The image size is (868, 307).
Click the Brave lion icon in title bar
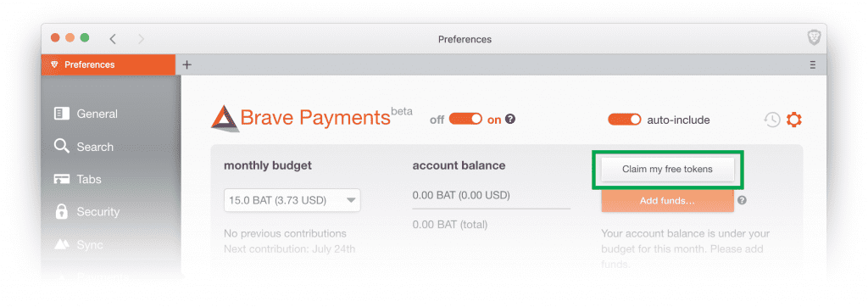tap(813, 38)
